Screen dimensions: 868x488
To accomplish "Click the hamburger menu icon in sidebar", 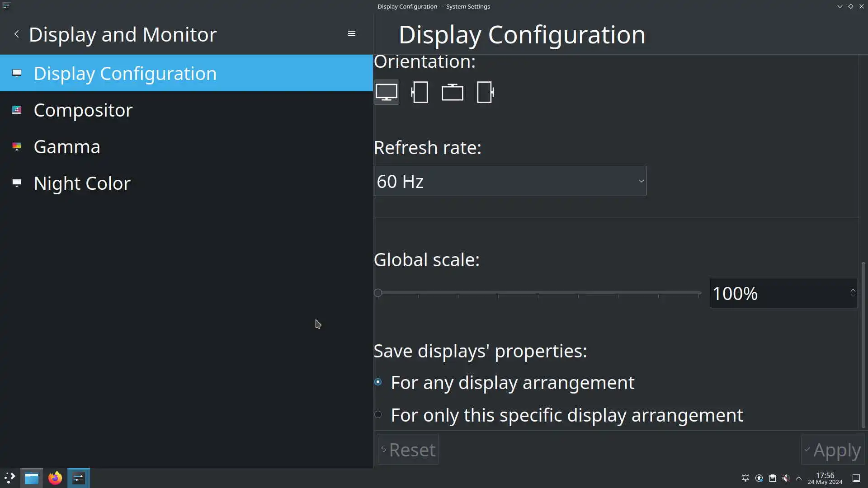I will click(351, 34).
